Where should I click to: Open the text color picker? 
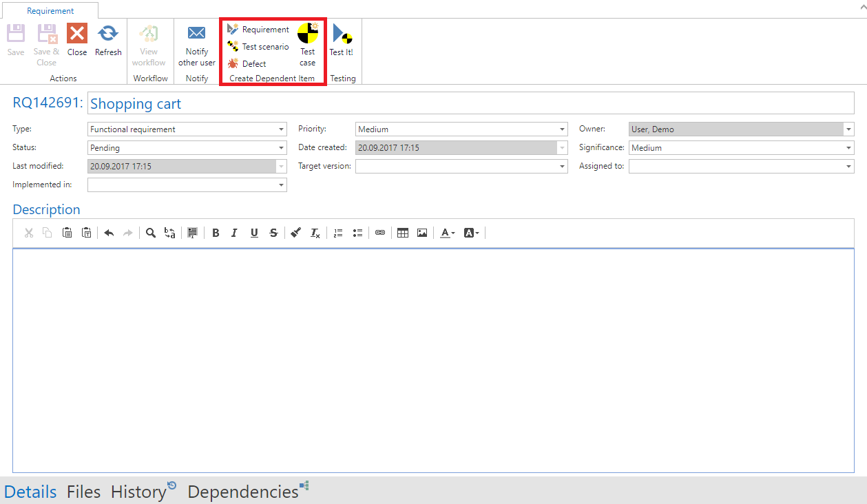coord(448,233)
